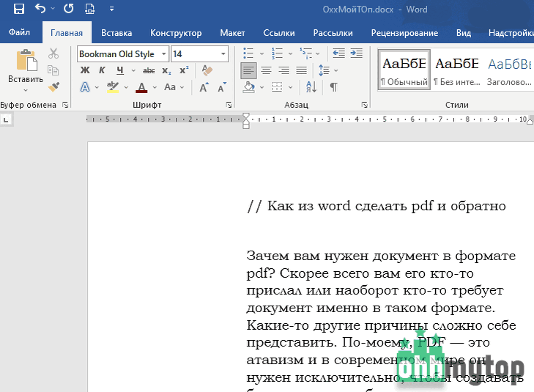Open the borders button

277,87
